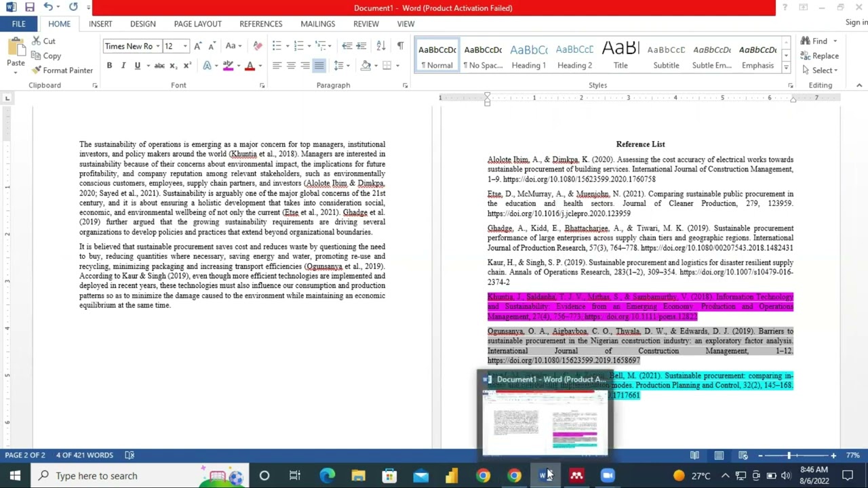Click the Replace button
The width and height of the screenshot is (868, 488).
click(819, 56)
